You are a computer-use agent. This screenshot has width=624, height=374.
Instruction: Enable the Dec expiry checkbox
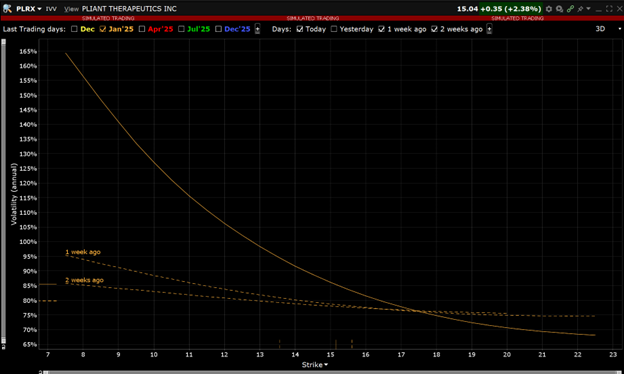[74, 29]
